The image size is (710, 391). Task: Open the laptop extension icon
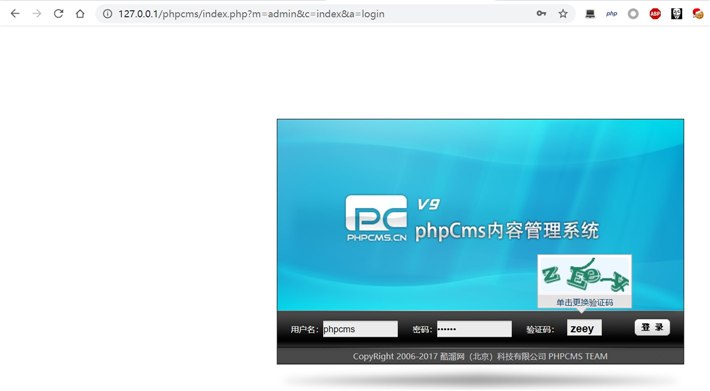tap(590, 14)
